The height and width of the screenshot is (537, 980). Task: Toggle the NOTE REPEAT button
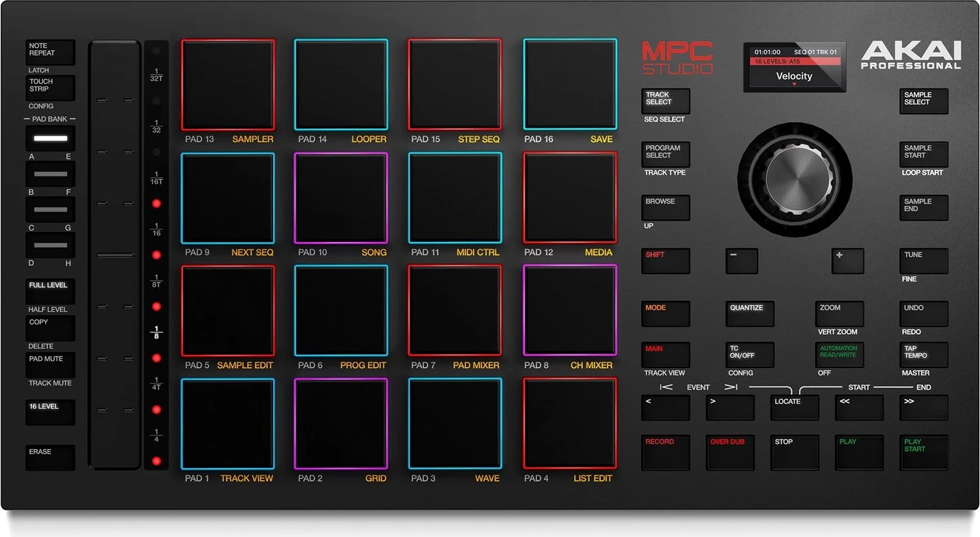pos(51,52)
